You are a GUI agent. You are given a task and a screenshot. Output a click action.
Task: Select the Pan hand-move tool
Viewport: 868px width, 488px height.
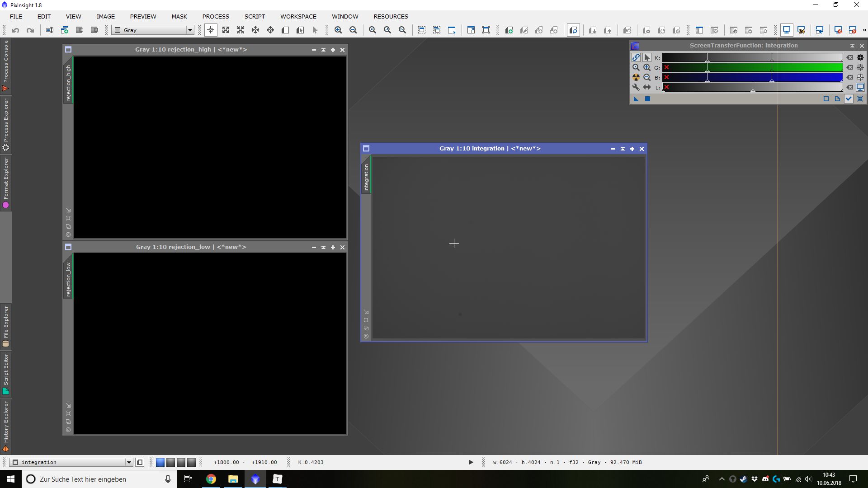tap(270, 30)
